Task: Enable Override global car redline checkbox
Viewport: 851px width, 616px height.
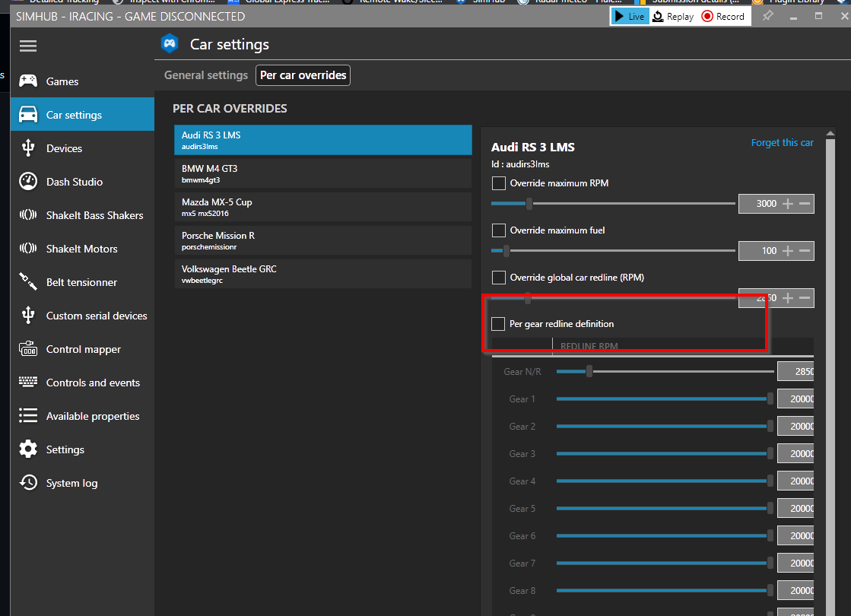Action: coord(499,278)
